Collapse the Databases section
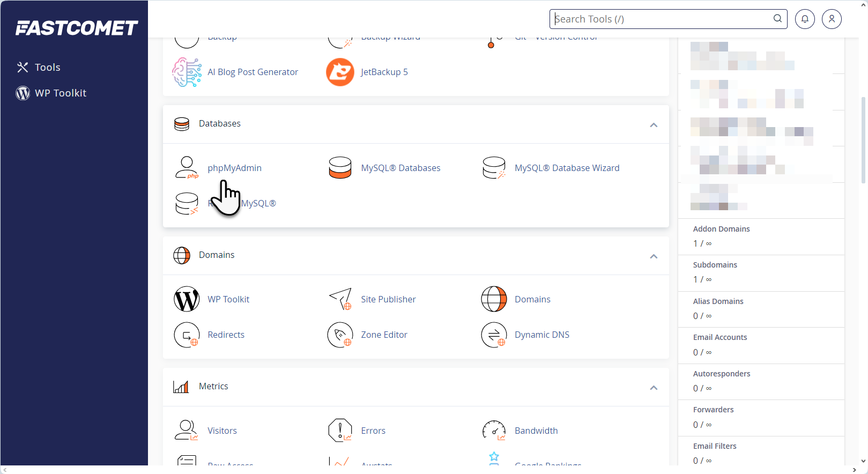The height and width of the screenshot is (474, 868). click(x=654, y=125)
